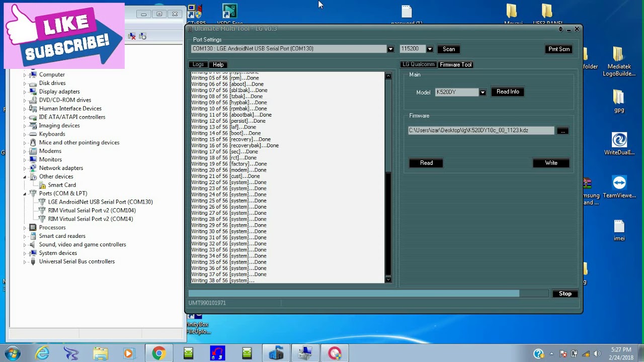Open Windows Explorer folder icon in taskbar
The image size is (644, 362).
[x=100, y=353]
